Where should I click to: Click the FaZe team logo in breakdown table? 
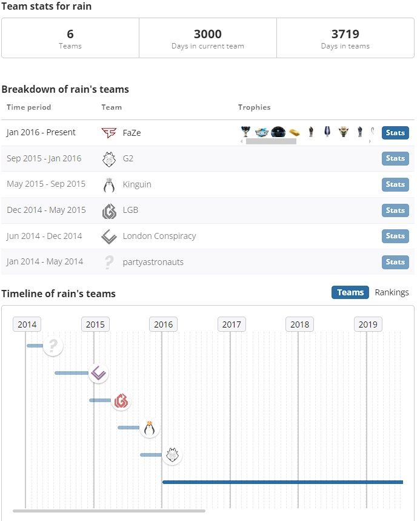pyautogui.click(x=109, y=133)
